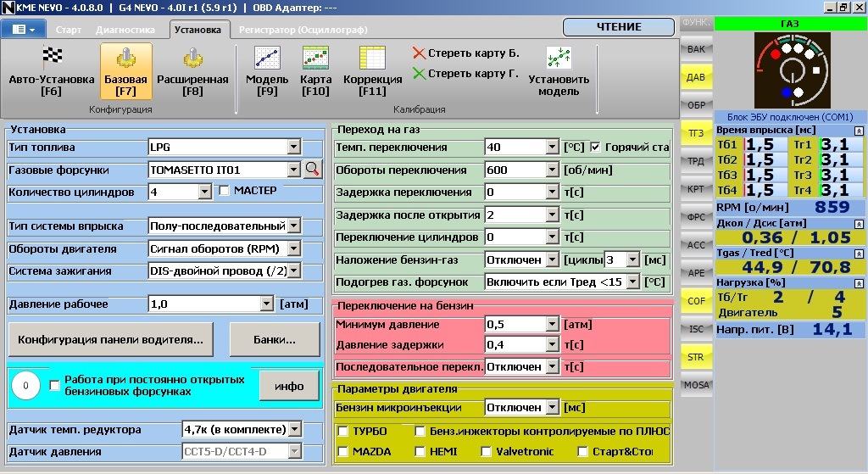Select the АРЕ side button

(696, 273)
